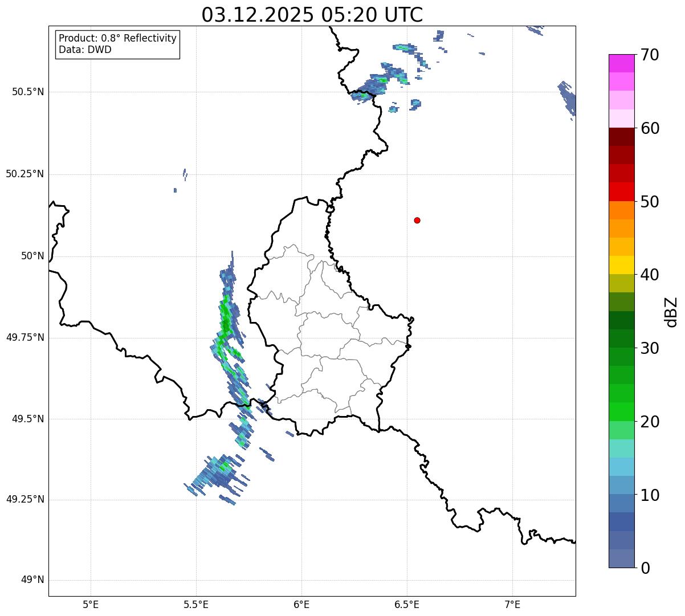Click the "Product: 0.8° Reflectivity" label

(118, 38)
